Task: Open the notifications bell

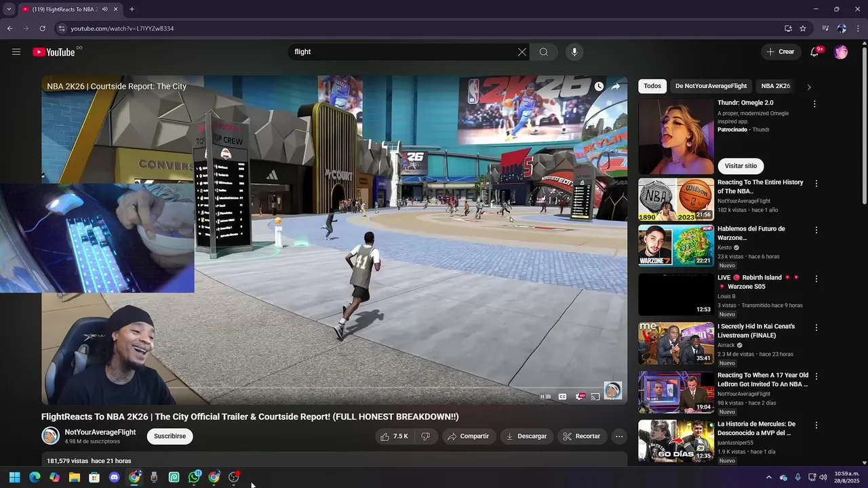Action: [814, 52]
